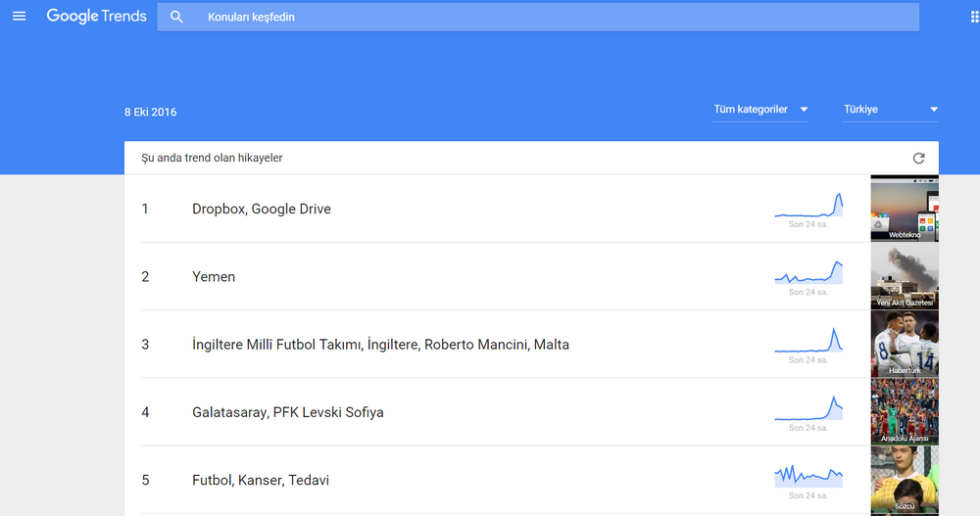Open the Dropbox, Google Drive story
The image size is (980, 516).
[x=262, y=209]
